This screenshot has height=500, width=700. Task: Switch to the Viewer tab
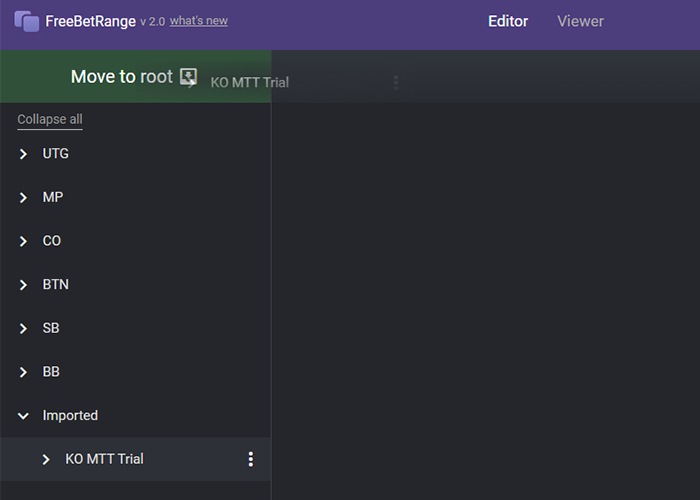click(580, 21)
